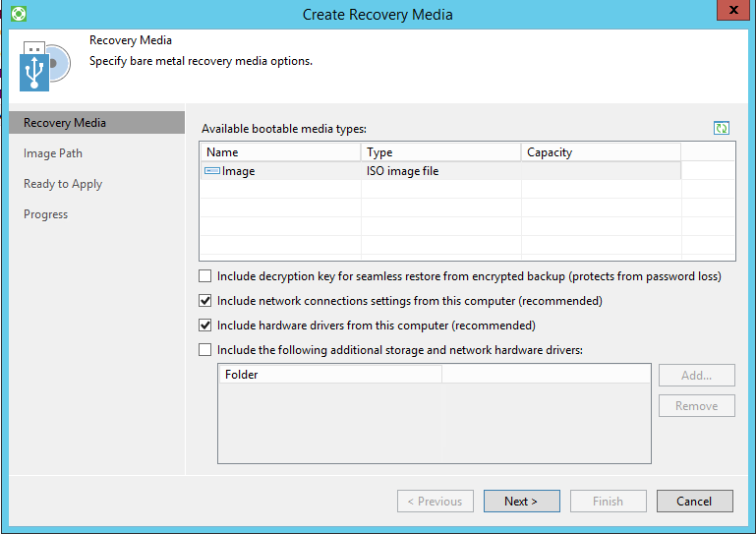The image size is (756, 534).
Task: Enable additional storage and network drivers checkbox
Action: 205,349
